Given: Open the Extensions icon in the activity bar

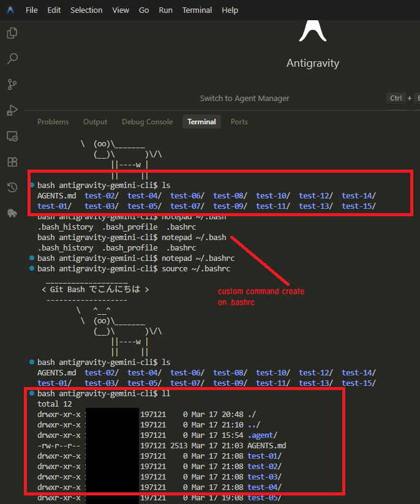Looking at the screenshot, I should (12, 162).
